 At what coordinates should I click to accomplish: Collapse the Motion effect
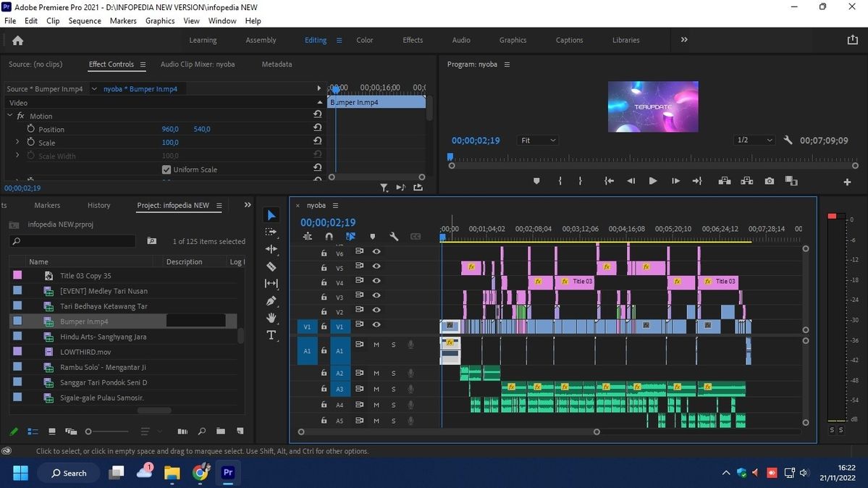(9, 115)
